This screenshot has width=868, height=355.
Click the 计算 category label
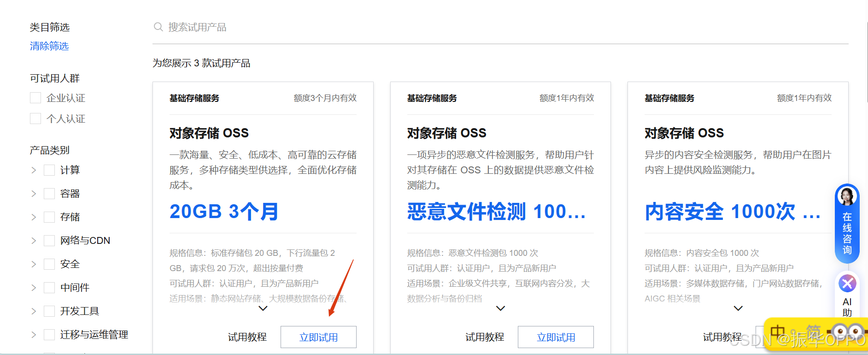70,170
